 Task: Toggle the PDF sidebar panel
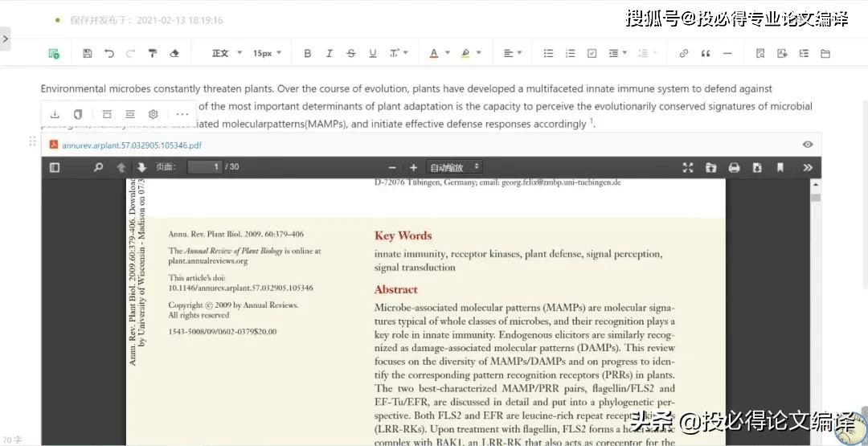pos(55,167)
